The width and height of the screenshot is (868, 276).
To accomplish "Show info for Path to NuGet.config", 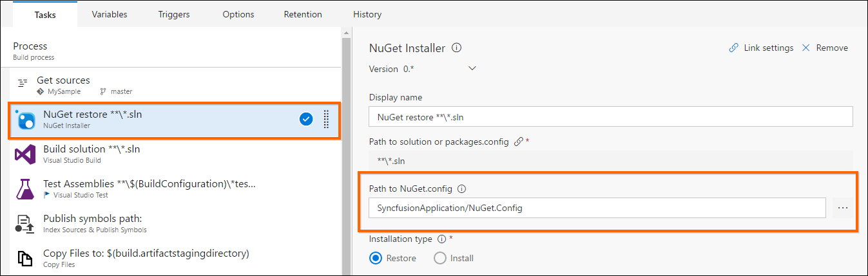I will 461,189.
